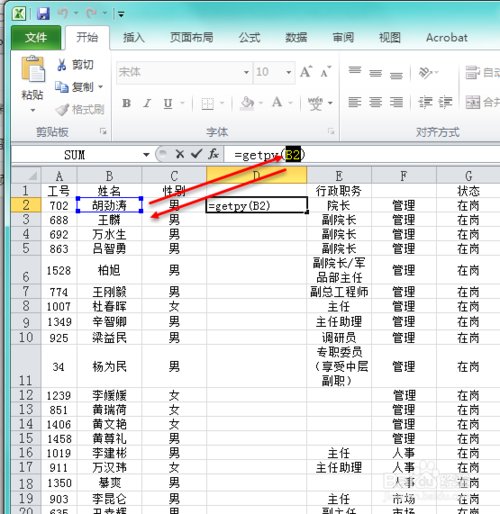Screen dimensions: 500x514
Task: Click the 剪切 (Cut) scissors button
Action: click(75, 65)
